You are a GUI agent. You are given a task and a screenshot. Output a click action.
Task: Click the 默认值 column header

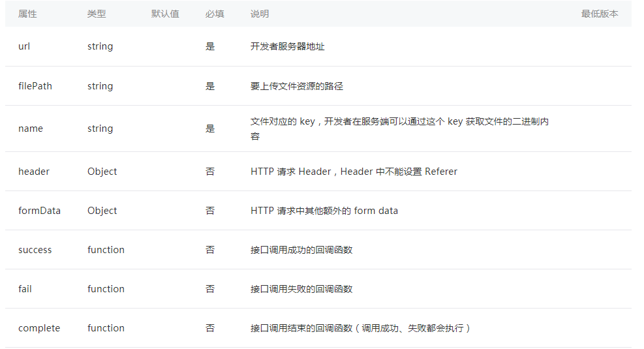(165, 14)
